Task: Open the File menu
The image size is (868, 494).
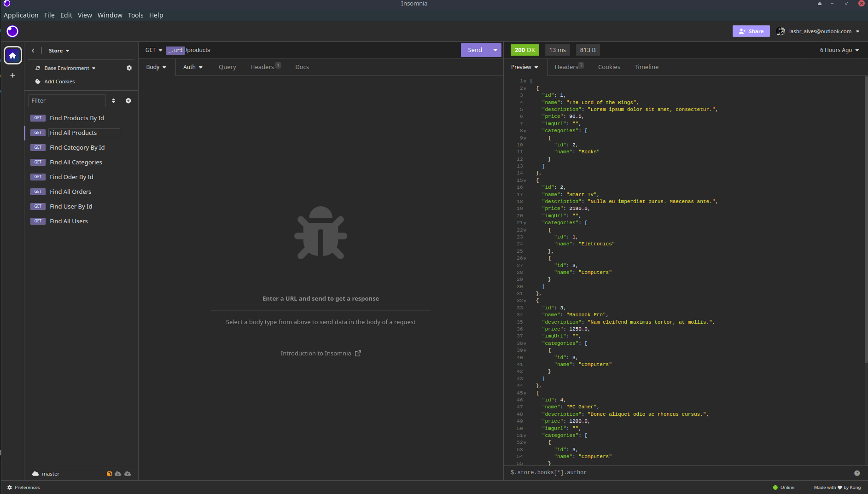Action: [x=49, y=15]
